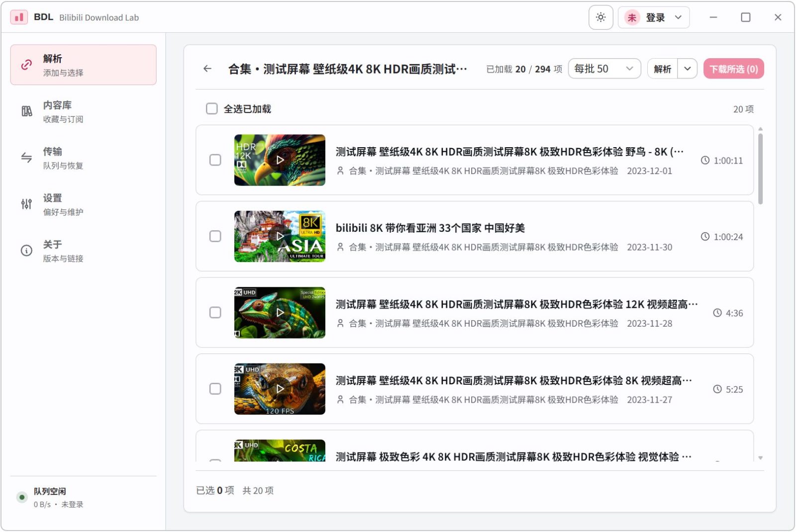Image resolution: width=796 pixels, height=532 pixels.
Task: Open the 传输 队列与恢复 sidebar tab
Action: [83, 158]
